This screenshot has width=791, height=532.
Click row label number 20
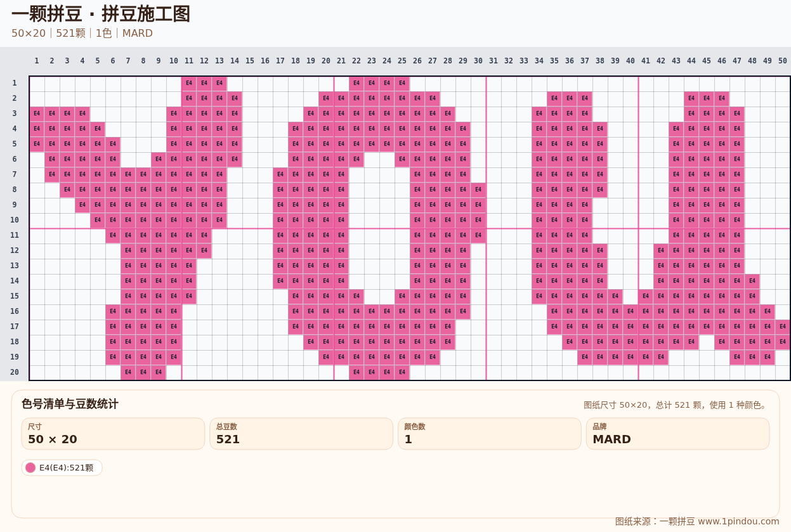click(15, 372)
